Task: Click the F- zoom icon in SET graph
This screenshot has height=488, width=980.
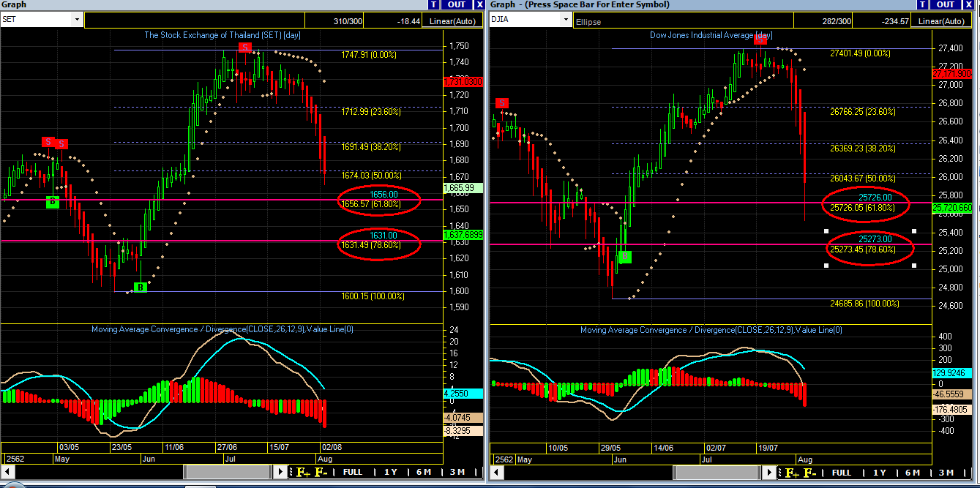Action: click(x=321, y=472)
